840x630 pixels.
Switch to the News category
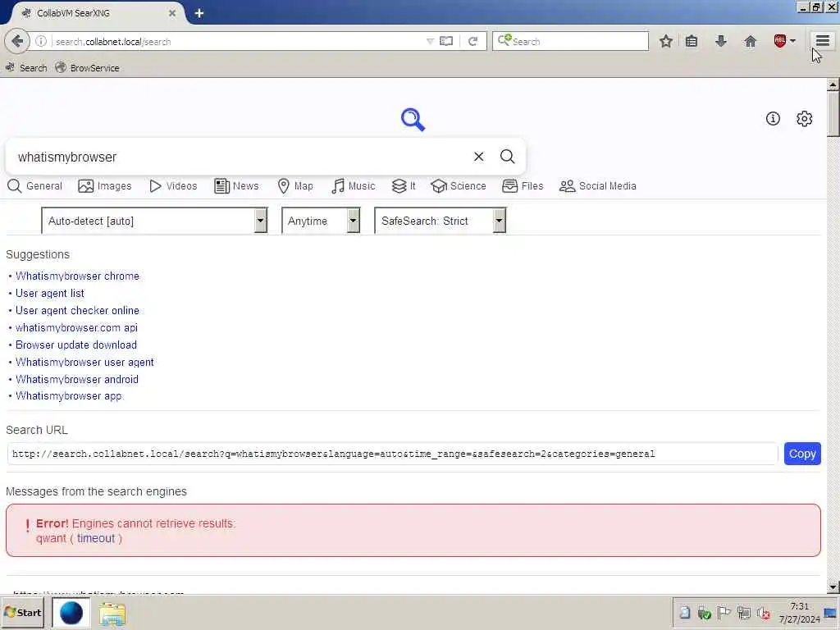pos(236,186)
